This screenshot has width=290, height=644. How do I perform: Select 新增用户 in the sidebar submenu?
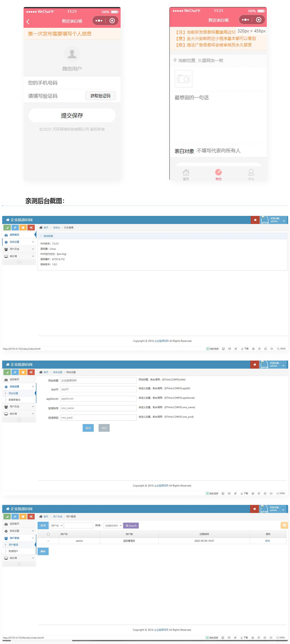[x=13, y=551]
